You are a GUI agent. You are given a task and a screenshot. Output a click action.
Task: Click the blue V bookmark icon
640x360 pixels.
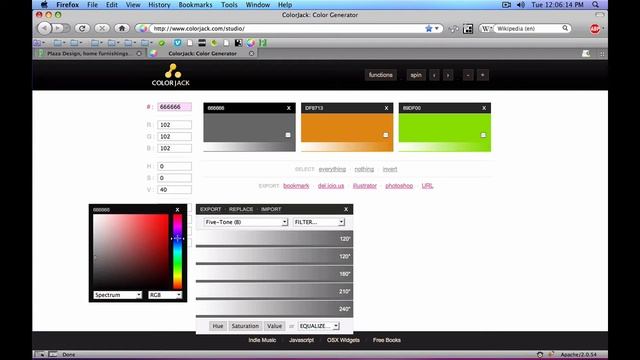tap(177, 43)
